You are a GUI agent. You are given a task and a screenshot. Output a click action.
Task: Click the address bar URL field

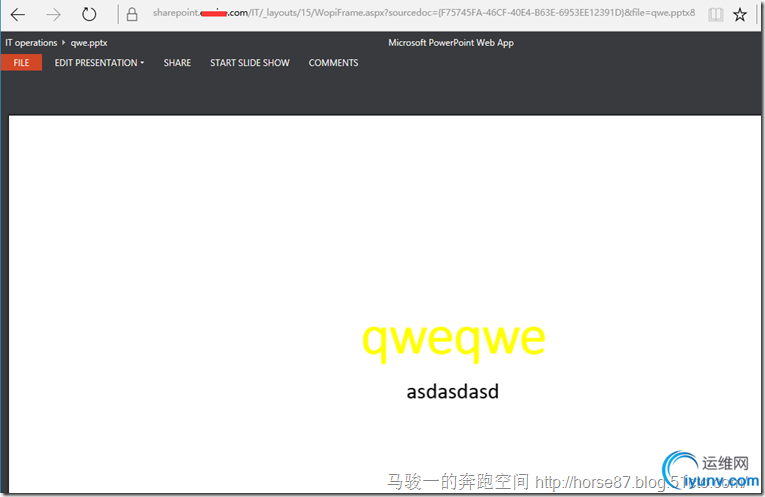pos(424,13)
